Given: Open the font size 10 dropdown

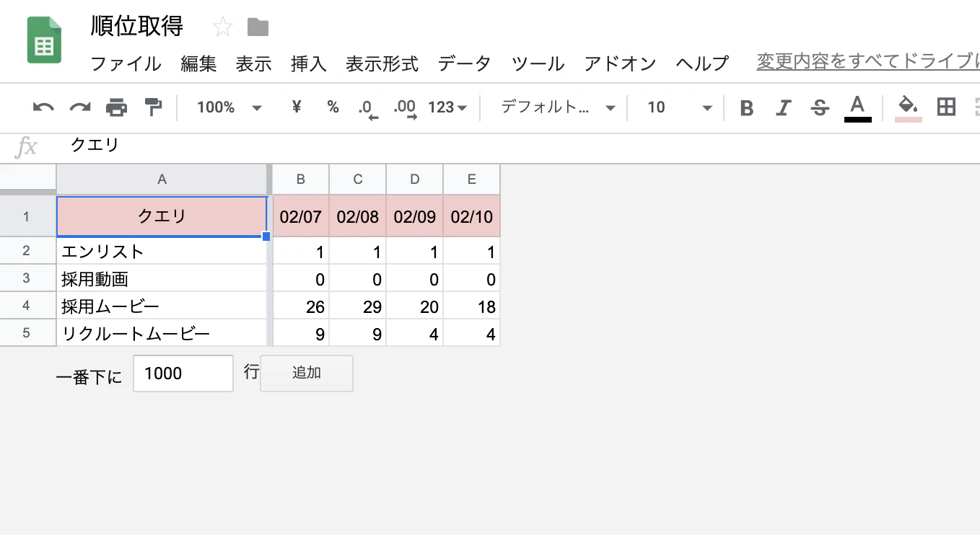Looking at the screenshot, I should [x=680, y=107].
